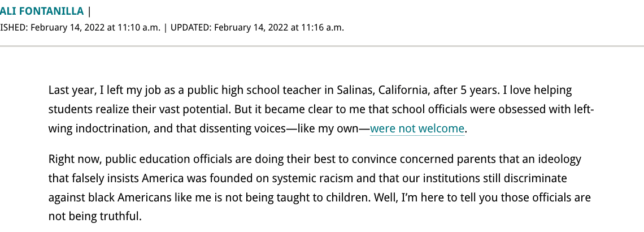Click the published date February 14 11:10 a.m.
The height and width of the screenshot is (232, 644).
coord(95,28)
